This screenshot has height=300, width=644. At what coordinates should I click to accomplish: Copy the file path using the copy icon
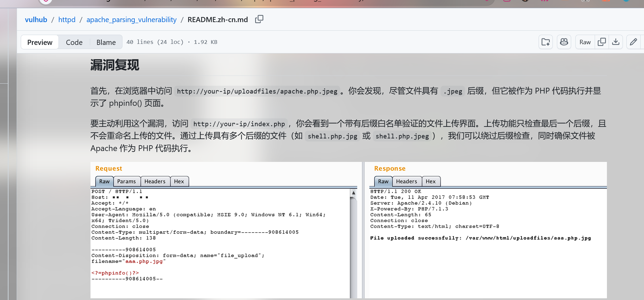(x=259, y=19)
